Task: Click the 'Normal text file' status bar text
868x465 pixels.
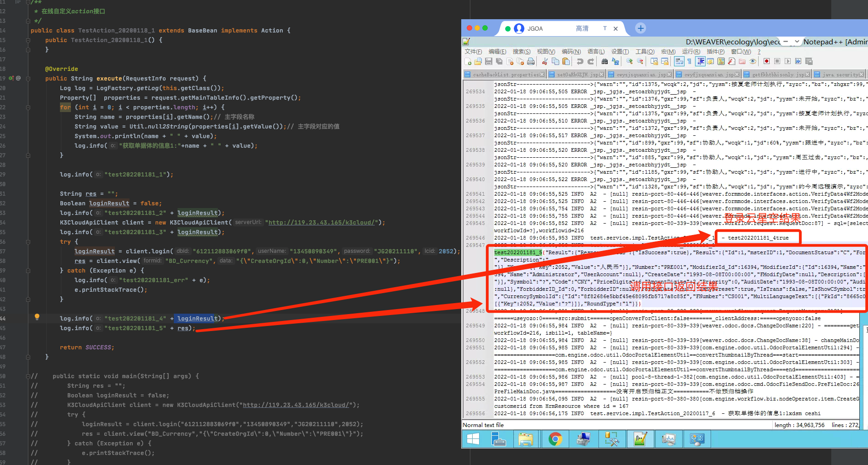Action: point(483,425)
